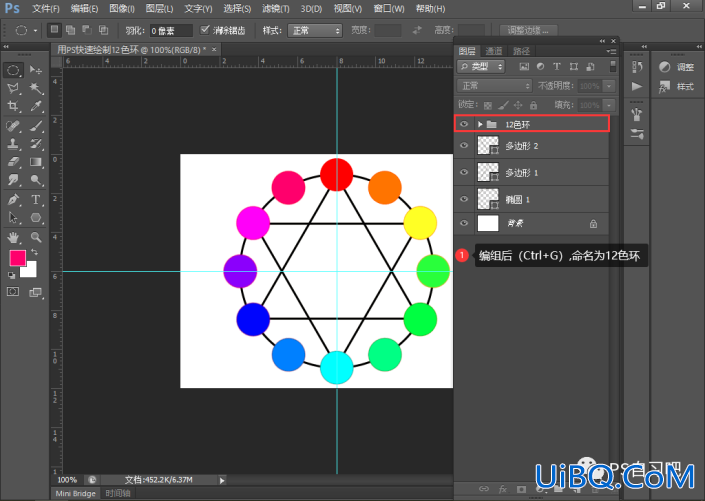This screenshot has width=705, height=501.
Task: Expand the 12色环 group triangle
Action: pos(480,124)
